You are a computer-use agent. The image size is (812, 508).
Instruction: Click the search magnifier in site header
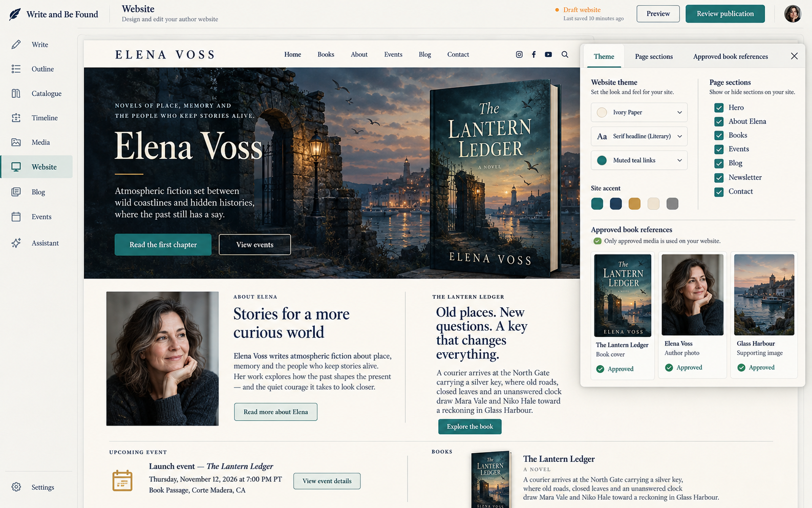click(565, 54)
